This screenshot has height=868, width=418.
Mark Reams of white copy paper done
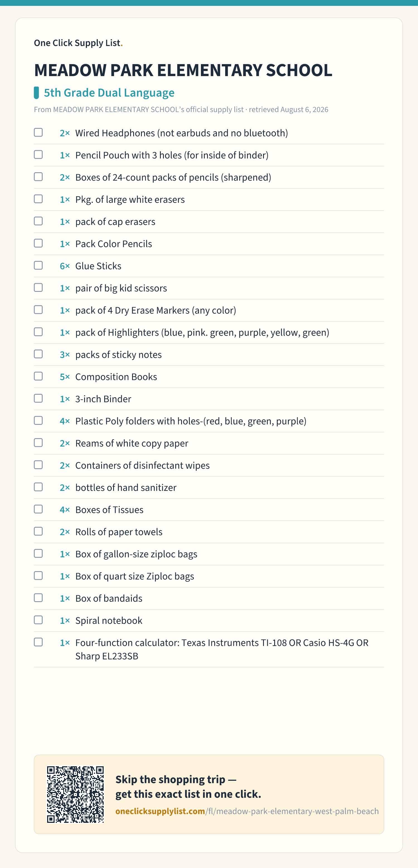(x=38, y=443)
